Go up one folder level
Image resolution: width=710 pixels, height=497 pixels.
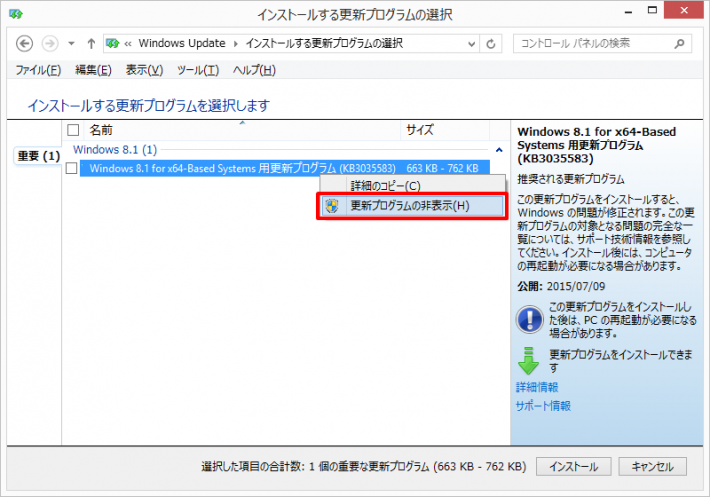[x=91, y=44]
